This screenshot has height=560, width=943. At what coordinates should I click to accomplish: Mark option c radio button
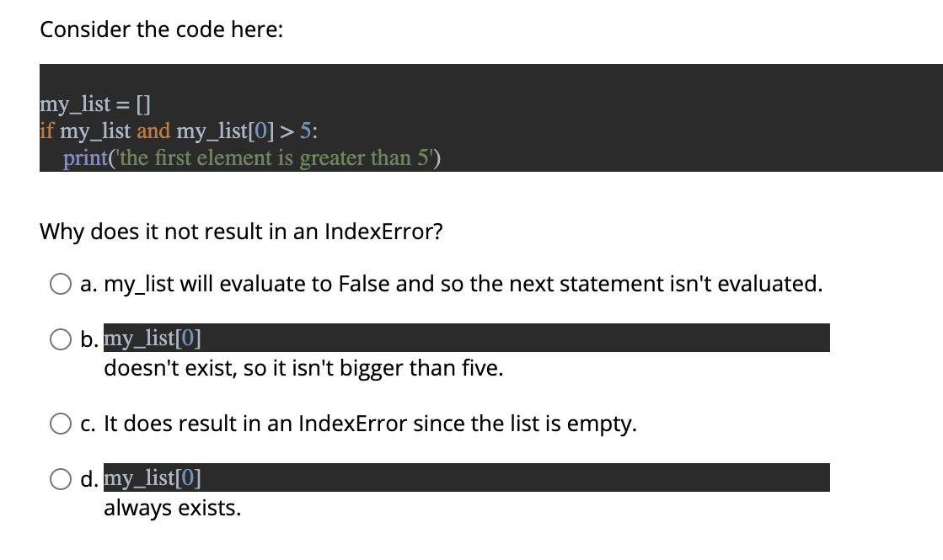[60, 424]
